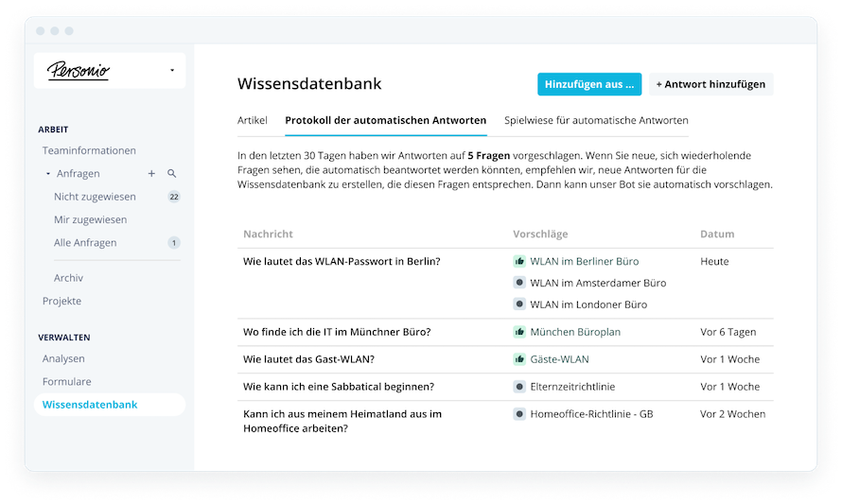The width and height of the screenshot is (842, 504).
Task: Click 'Vor 1 Woche' in the Gast-WLAN row
Action: coord(729,359)
